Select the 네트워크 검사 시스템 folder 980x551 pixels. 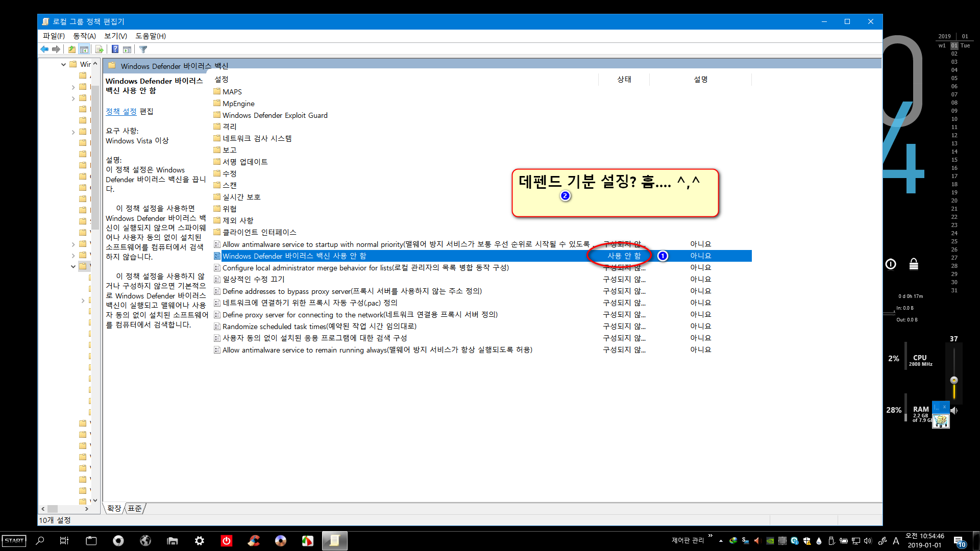point(253,138)
